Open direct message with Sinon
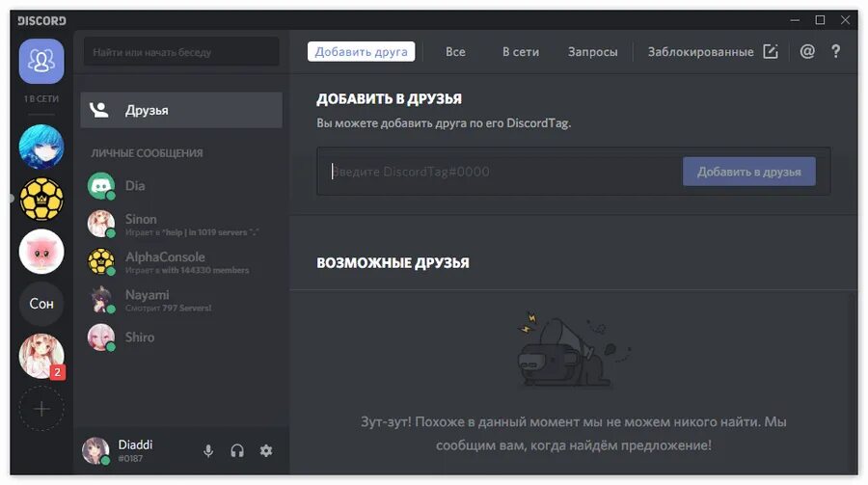Screen dimensions: 868x485 (181, 224)
